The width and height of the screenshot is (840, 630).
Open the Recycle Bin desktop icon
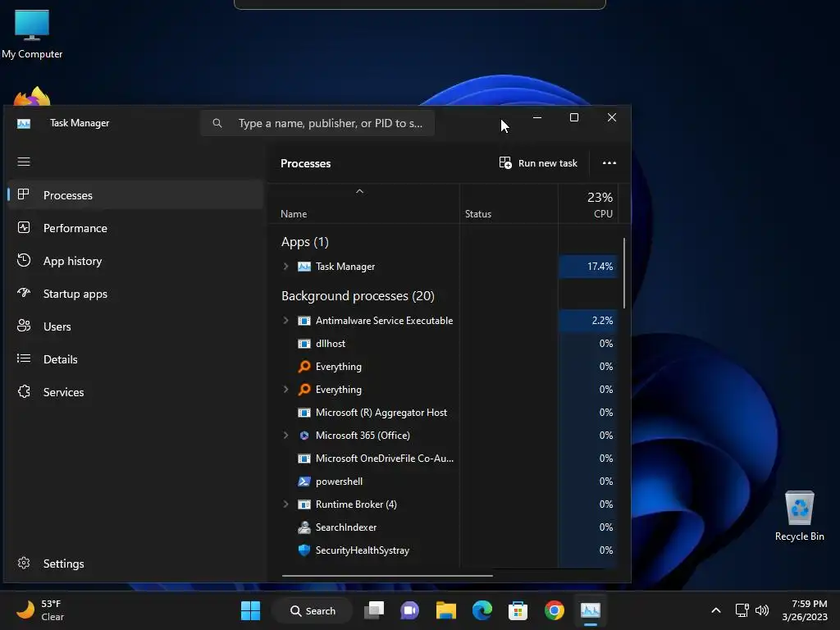coord(799,515)
